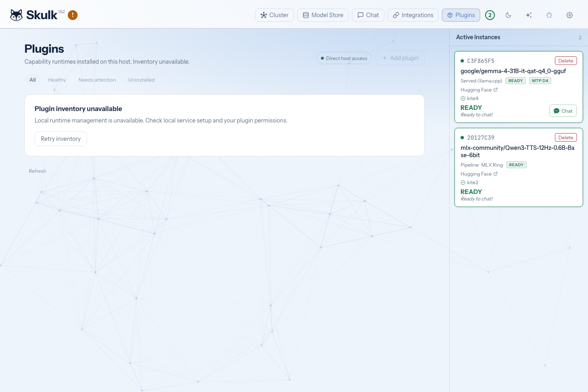Click READY badge next to Served (llama.cpp)
Screen dimensions: 588x392
point(515,81)
